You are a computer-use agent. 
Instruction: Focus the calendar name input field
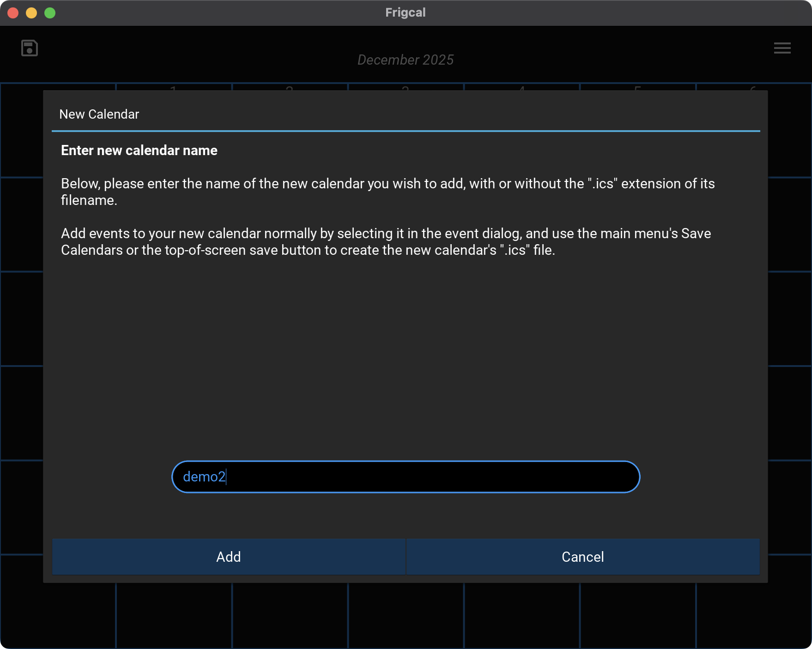click(x=406, y=477)
